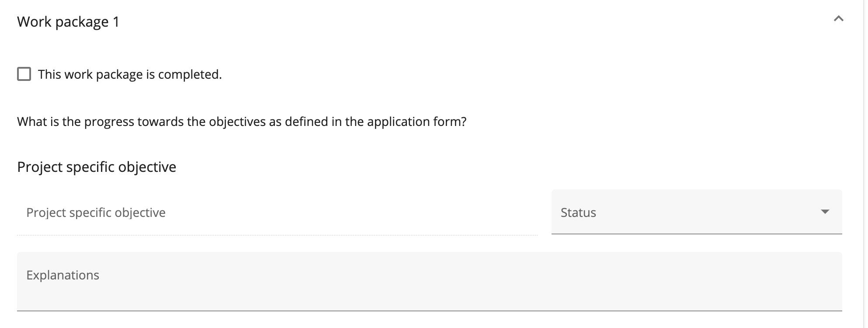Click the 'Explanations' placeholder label
Viewport: 868px width, 328px height.
click(63, 275)
